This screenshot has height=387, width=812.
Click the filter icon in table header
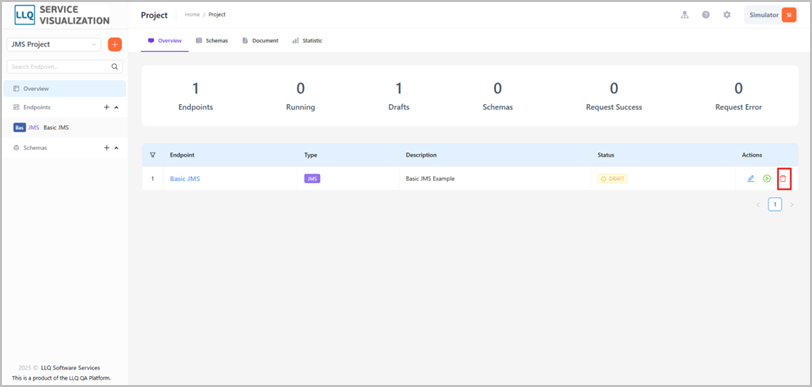click(x=153, y=154)
